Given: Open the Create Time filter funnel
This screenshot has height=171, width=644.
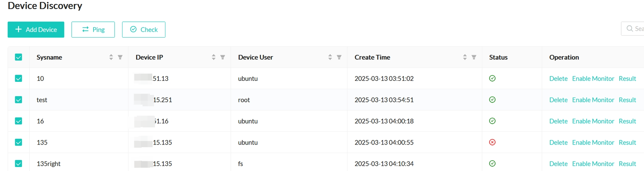Looking at the screenshot, I should (474, 57).
